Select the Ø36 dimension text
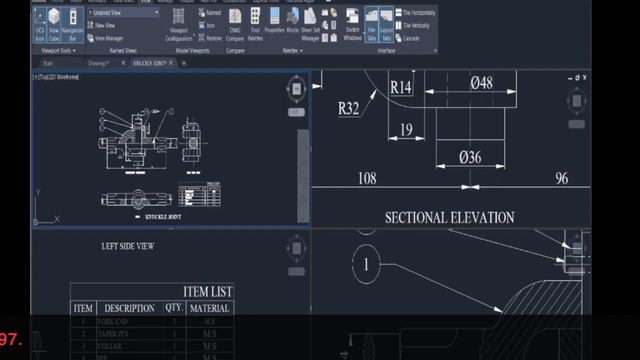The image size is (640, 360). pos(470,157)
